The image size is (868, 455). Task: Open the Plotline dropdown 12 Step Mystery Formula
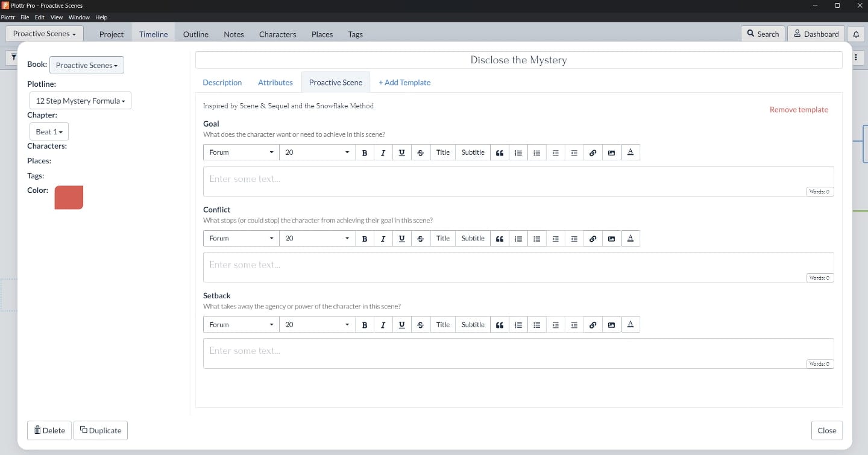tap(80, 101)
